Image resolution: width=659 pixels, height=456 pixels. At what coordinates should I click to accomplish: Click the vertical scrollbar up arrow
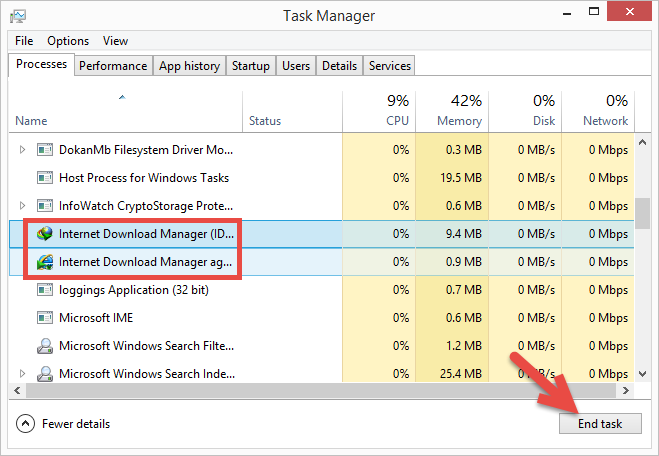642,142
